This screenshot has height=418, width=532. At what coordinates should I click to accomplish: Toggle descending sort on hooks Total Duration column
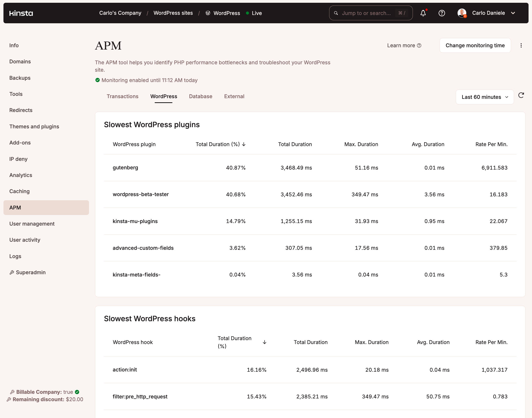(265, 342)
